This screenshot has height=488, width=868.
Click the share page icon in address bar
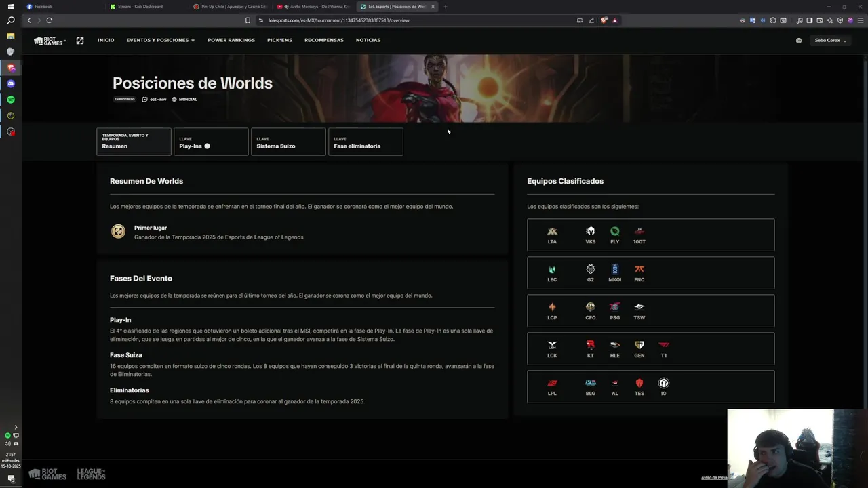(x=591, y=20)
